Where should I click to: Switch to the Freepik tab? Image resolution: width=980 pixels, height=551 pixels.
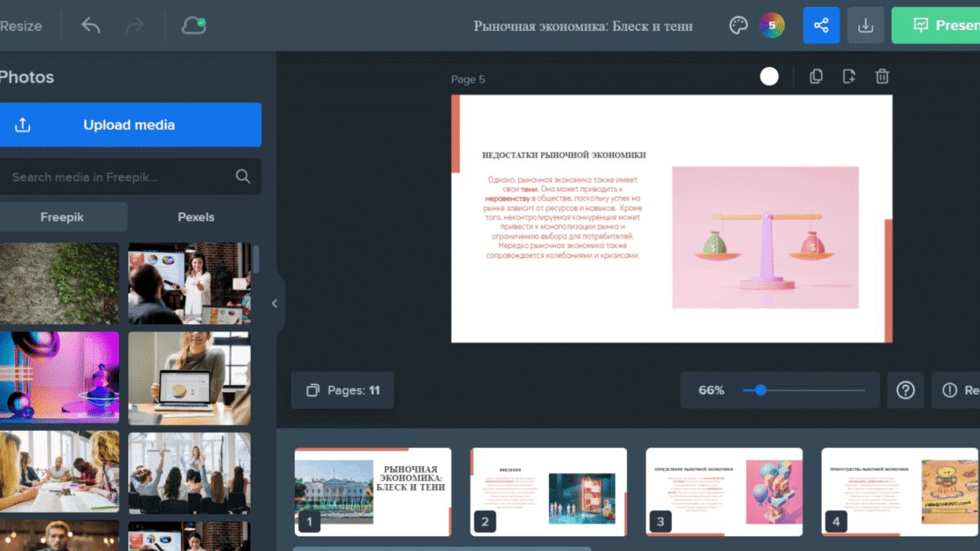pos(62,217)
